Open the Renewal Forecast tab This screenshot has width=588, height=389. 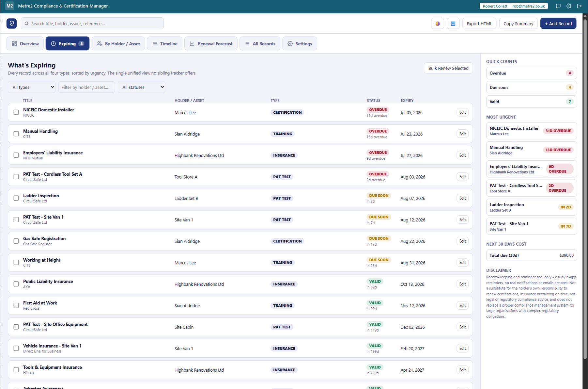(x=211, y=43)
